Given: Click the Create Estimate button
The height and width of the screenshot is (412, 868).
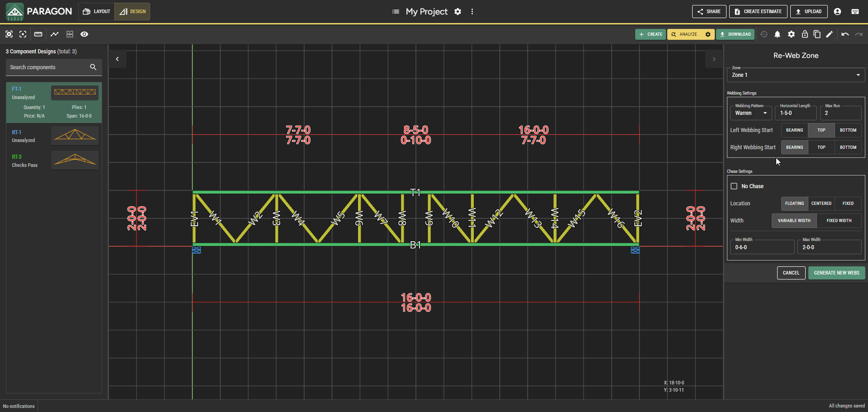Looking at the screenshot, I should click(758, 12).
